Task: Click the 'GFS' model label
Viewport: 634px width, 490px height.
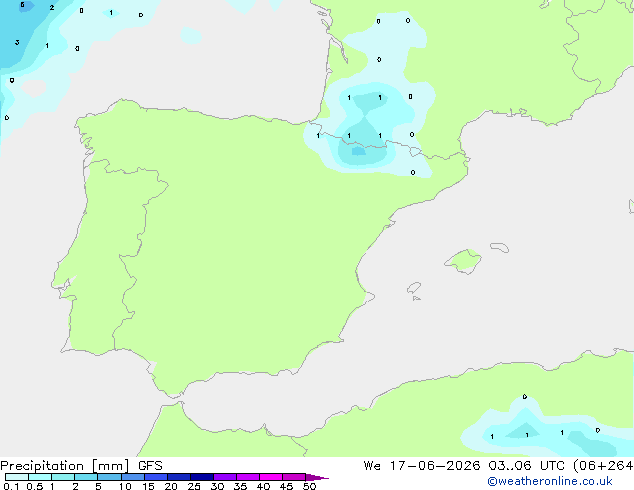Action: (x=150, y=466)
